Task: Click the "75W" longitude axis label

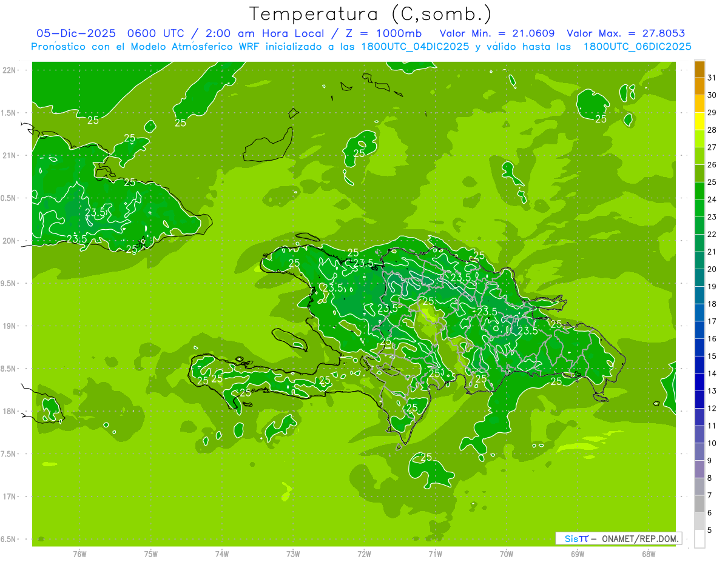Action: 151,554
